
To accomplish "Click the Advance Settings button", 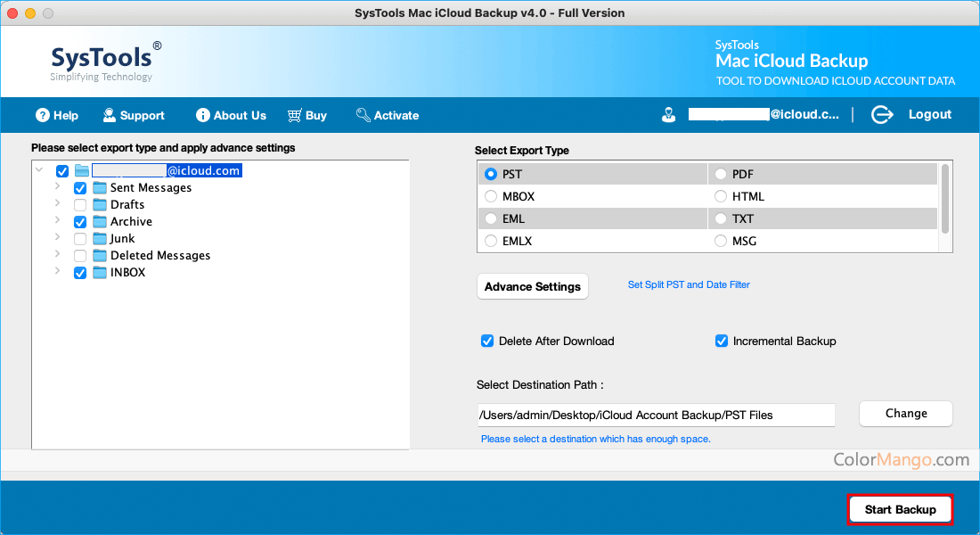I will (533, 286).
